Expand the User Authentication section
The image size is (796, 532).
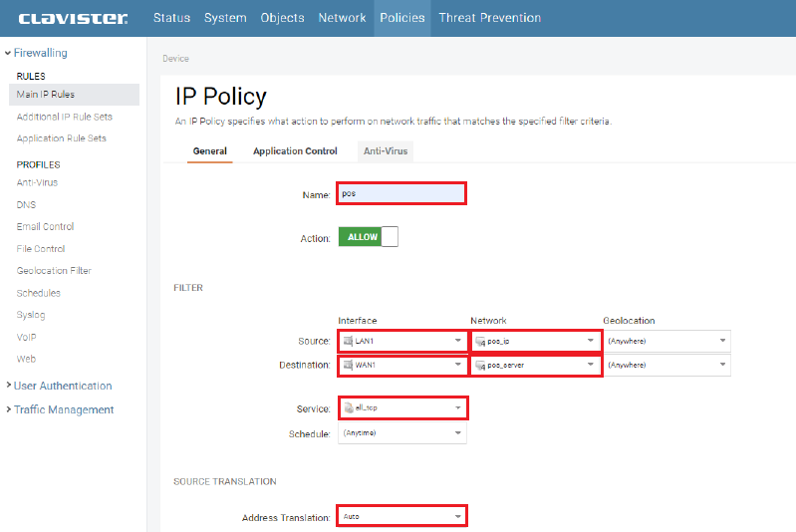click(62, 386)
